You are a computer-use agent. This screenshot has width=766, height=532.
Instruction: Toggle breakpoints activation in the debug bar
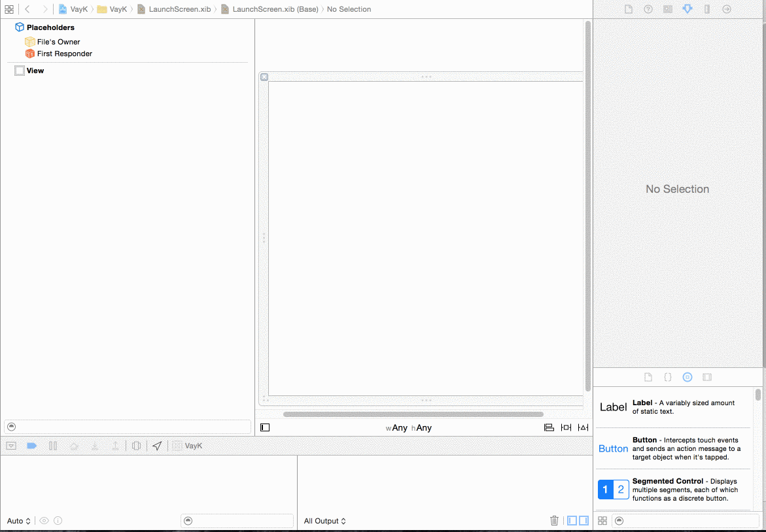(31, 446)
